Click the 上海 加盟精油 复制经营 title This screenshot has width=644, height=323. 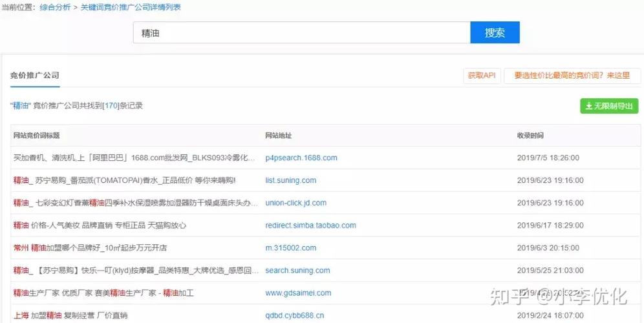pyautogui.click(x=70, y=316)
